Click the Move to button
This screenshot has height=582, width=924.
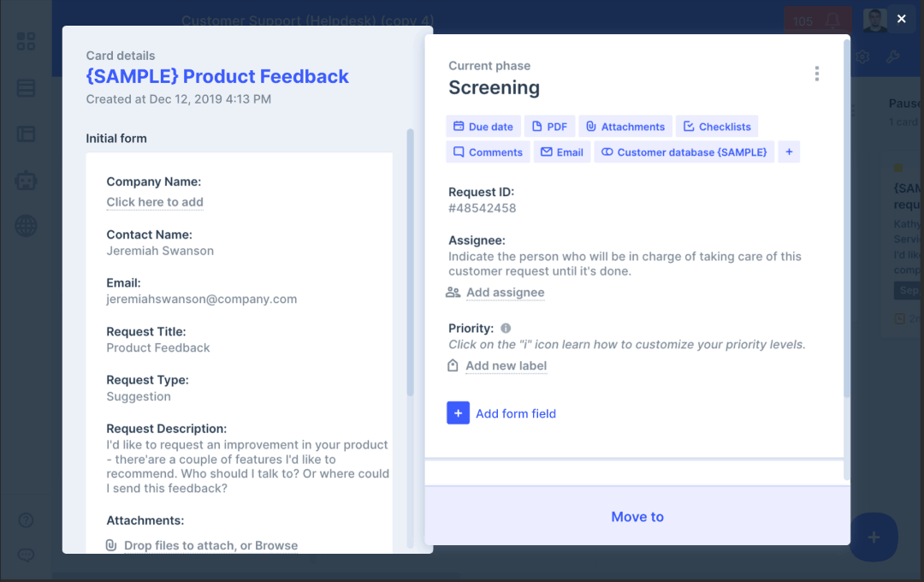click(x=637, y=517)
